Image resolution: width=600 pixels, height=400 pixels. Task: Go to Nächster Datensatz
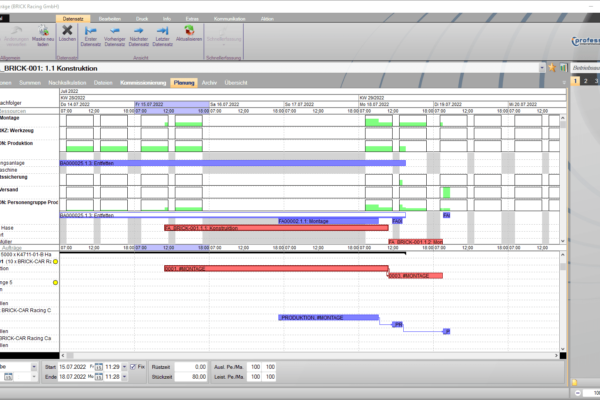(139, 31)
